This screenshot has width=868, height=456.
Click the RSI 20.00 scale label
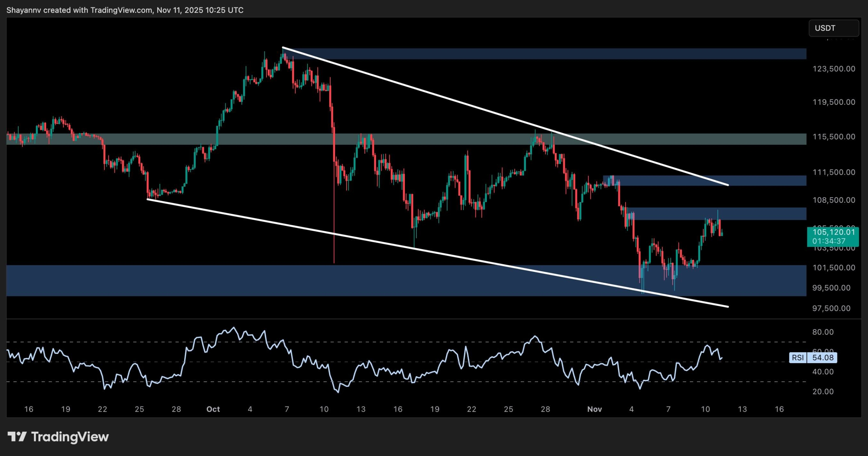823,392
